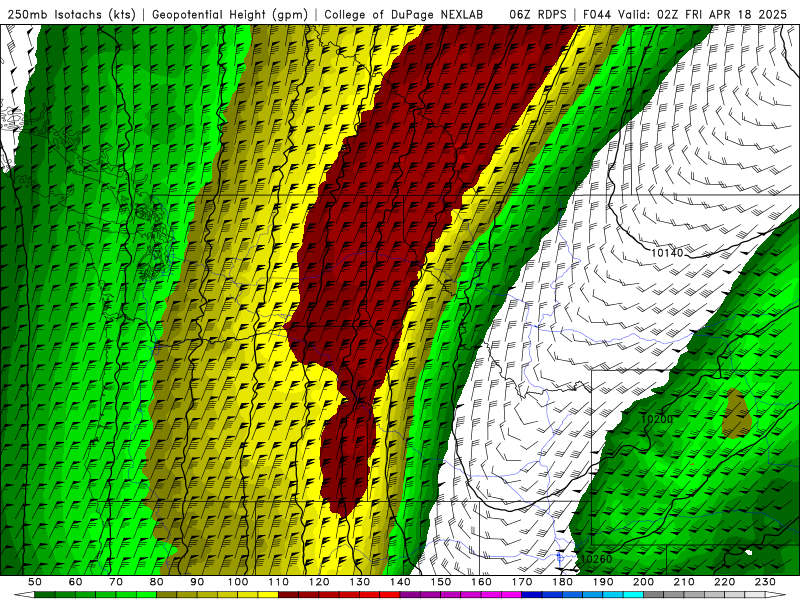The width and height of the screenshot is (800, 600).
Task: Click the 10140 height contour label
Action: tap(667, 253)
